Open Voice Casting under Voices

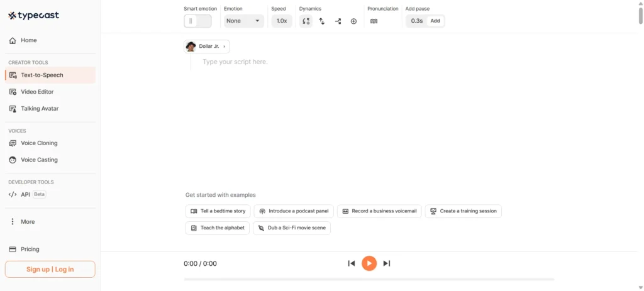[50, 160]
